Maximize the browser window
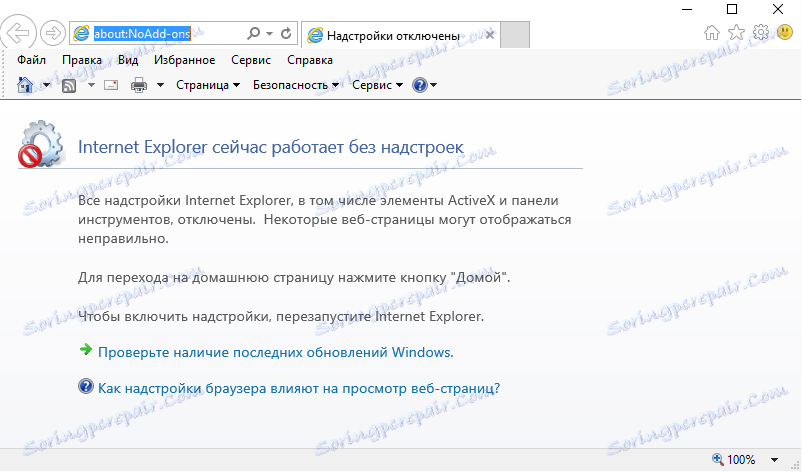Viewport: 802px width, 472px height. click(732, 9)
